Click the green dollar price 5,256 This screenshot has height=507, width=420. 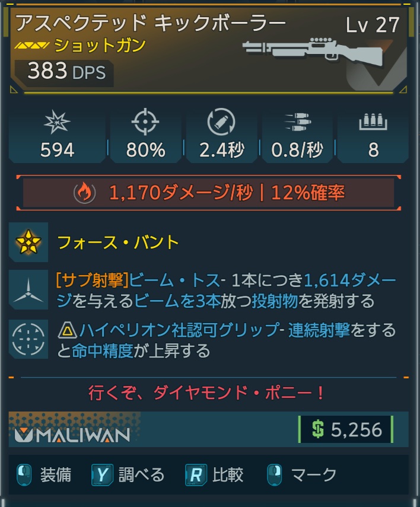[346, 429]
